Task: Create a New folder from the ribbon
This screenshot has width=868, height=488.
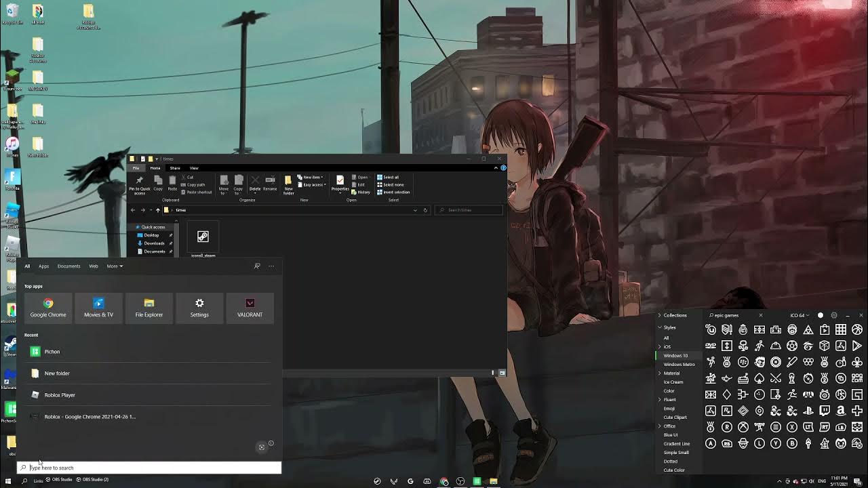Action: coord(288,185)
